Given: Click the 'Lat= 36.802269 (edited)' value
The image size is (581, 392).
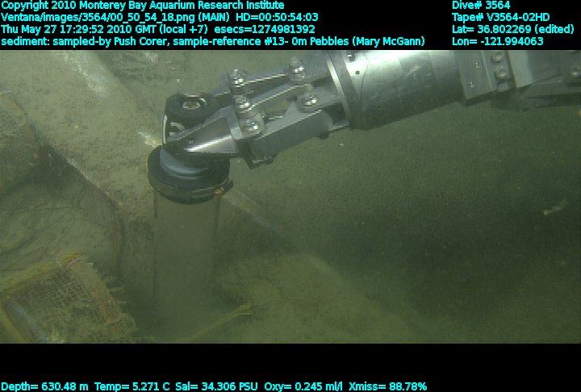Looking at the screenshot, I should (x=513, y=29).
